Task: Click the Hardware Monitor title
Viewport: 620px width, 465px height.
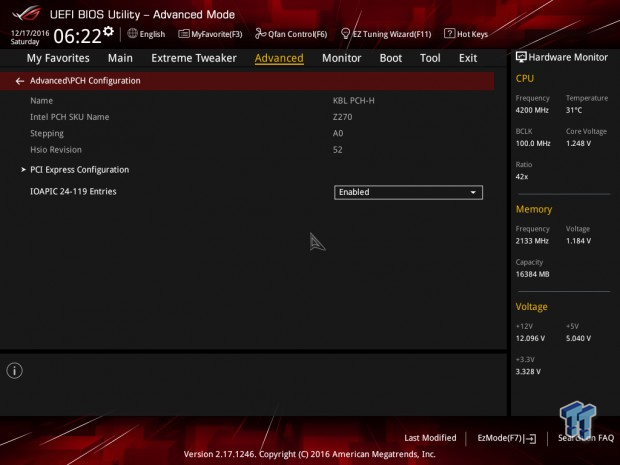Action: pyautogui.click(x=568, y=57)
